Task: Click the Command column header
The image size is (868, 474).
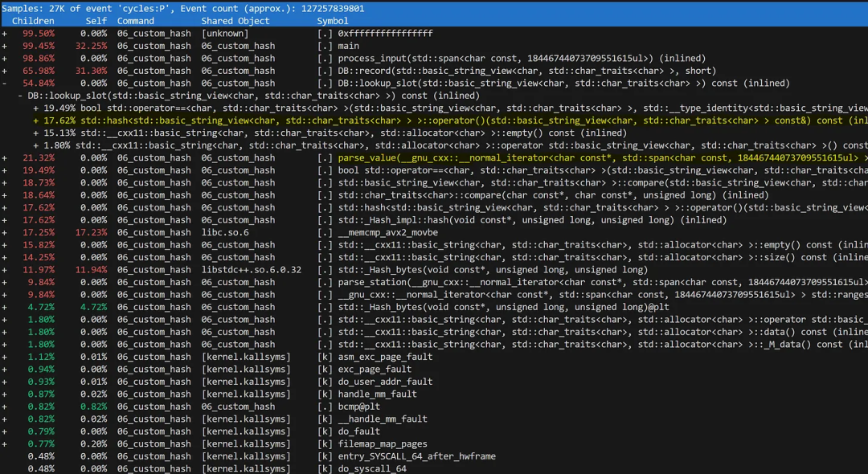Action: [x=136, y=21]
